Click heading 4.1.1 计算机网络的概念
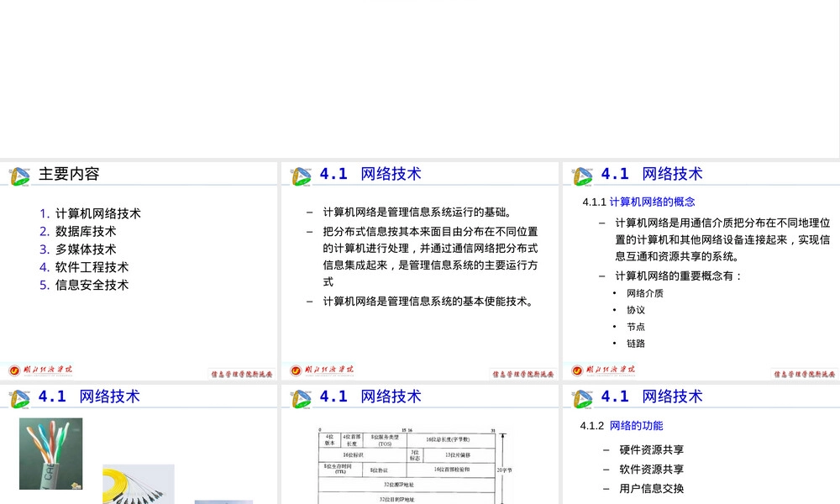Screen dimensions: 840x504 point(638,202)
